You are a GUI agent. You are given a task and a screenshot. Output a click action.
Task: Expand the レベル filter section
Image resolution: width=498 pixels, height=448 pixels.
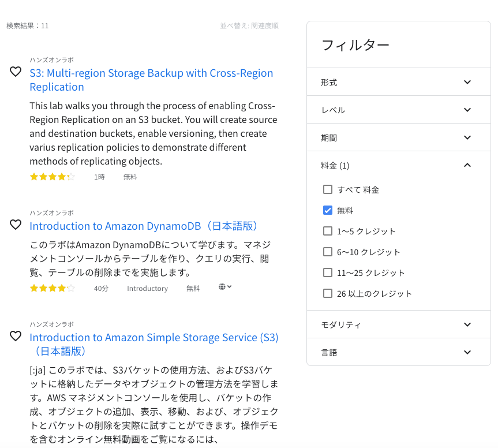pos(399,110)
